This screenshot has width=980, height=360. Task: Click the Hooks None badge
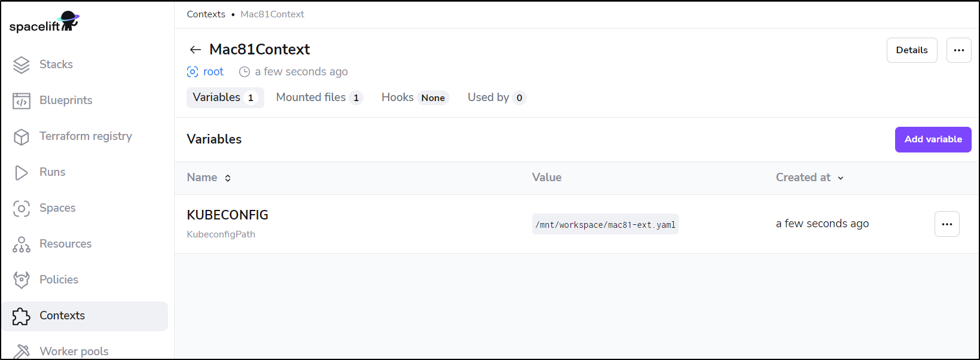433,98
